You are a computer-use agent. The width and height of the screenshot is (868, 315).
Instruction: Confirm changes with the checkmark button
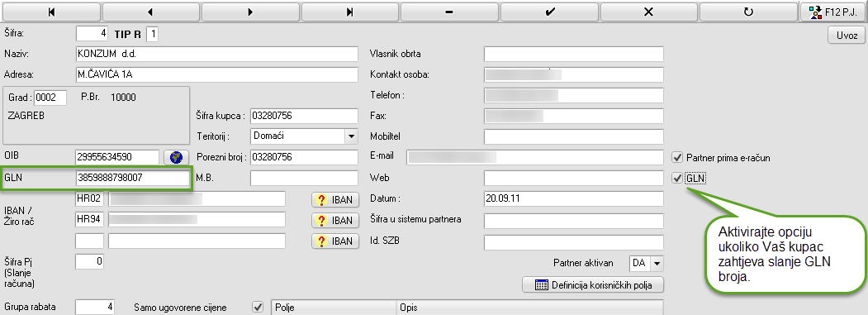(550, 12)
